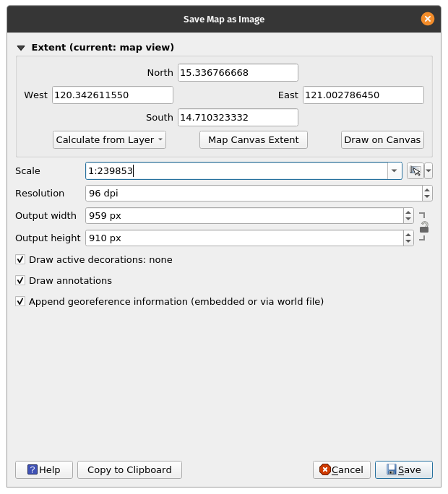Close the Save Map as Image dialog
The image size is (448, 494).
(428, 19)
